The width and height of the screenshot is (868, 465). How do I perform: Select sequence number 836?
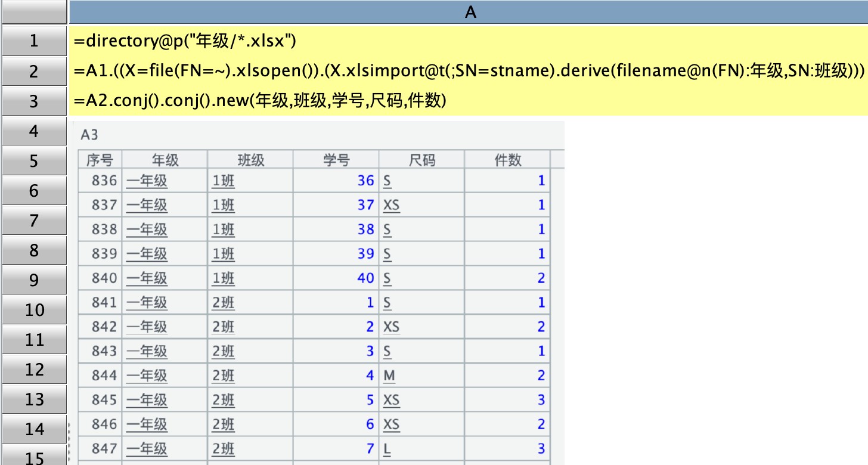(104, 181)
